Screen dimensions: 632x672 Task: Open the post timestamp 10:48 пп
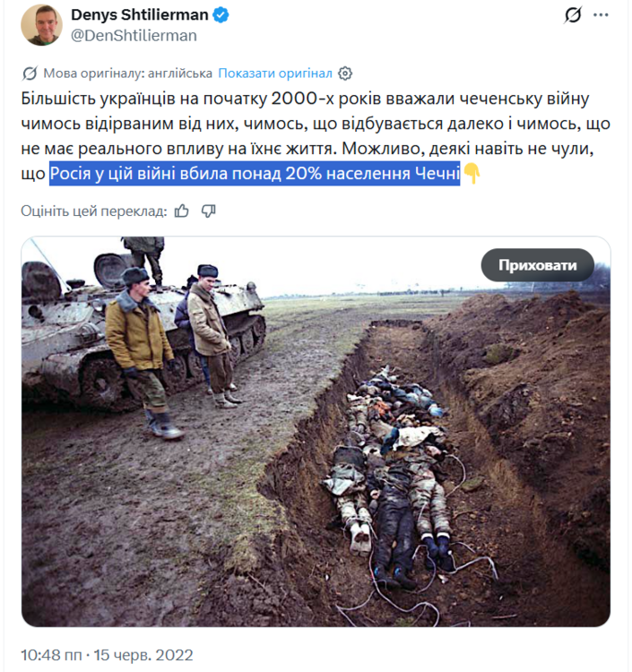pyautogui.click(x=51, y=655)
